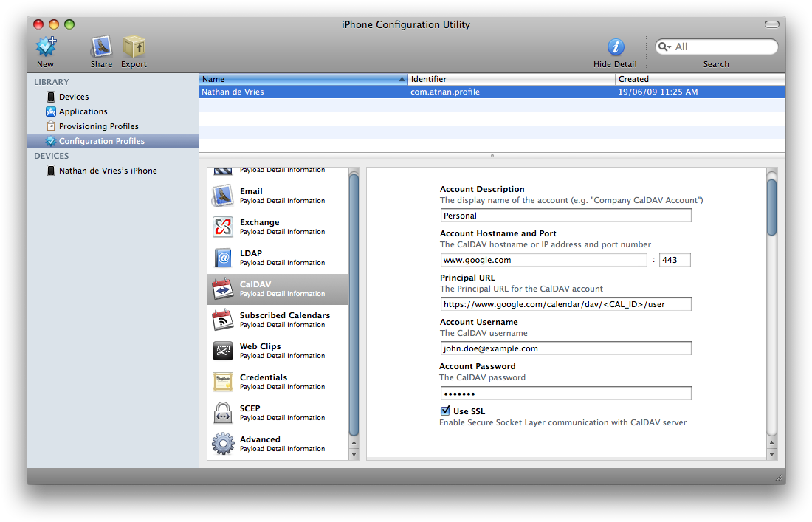Click the Devices phone icon in Library
Image resolution: width=812 pixels, height=522 pixels.
51,97
